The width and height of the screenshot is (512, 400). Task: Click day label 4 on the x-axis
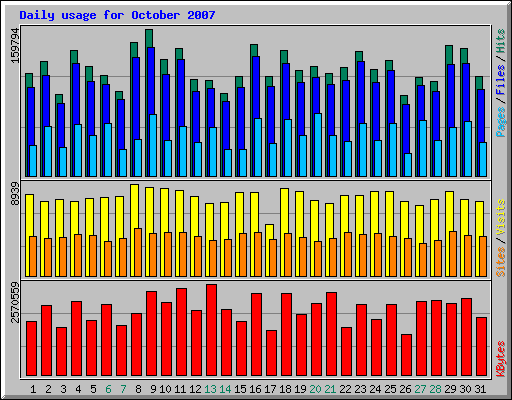click(x=78, y=389)
